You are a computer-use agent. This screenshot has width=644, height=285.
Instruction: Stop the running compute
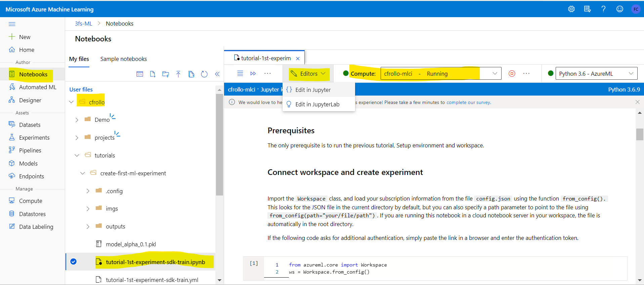pos(512,73)
